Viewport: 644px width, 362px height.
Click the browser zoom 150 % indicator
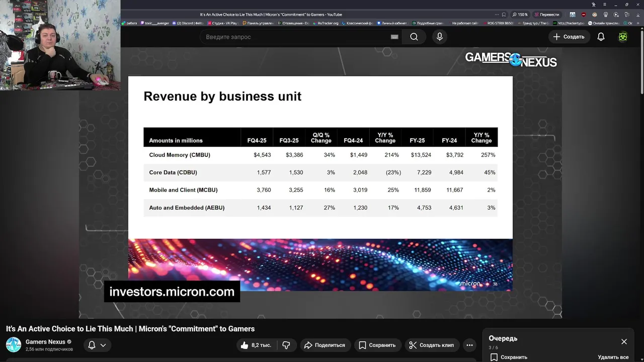coord(520,15)
